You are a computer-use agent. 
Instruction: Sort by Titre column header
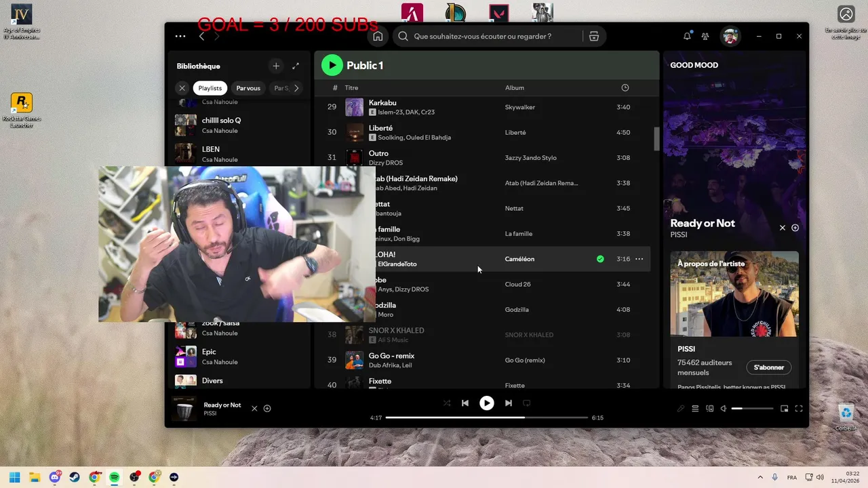tap(351, 87)
